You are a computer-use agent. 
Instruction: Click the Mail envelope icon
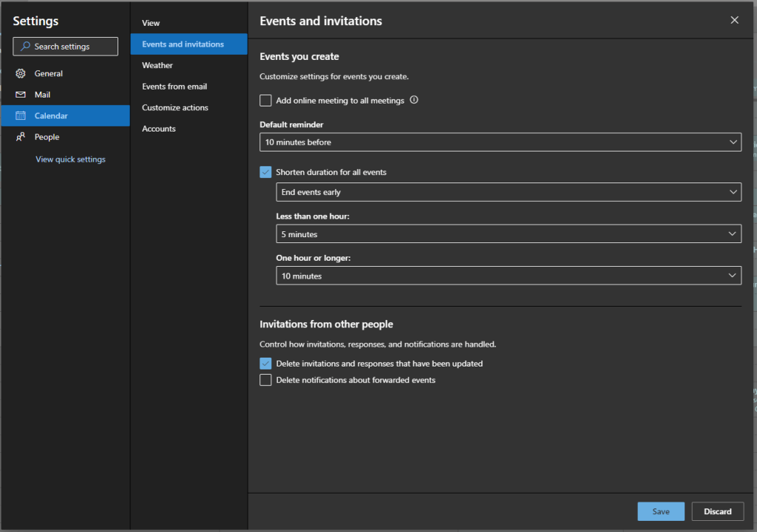coord(21,95)
